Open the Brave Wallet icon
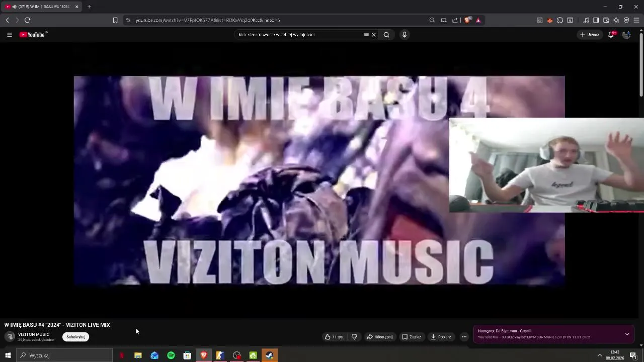 [606, 20]
